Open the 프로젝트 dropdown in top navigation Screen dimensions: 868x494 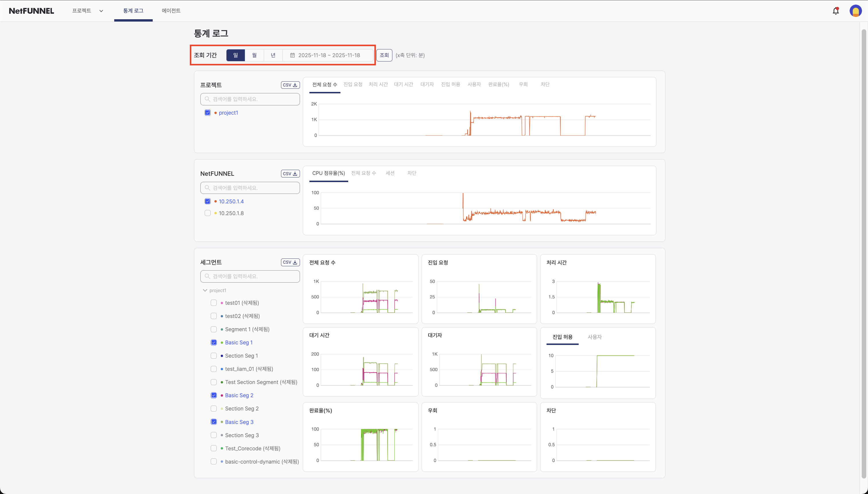pos(88,11)
